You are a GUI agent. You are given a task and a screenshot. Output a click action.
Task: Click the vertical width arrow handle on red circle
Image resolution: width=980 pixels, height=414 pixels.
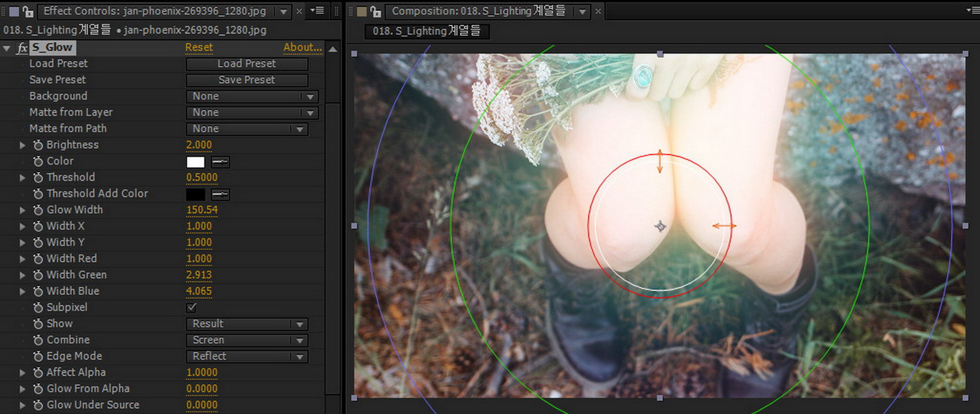coord(660,161)
